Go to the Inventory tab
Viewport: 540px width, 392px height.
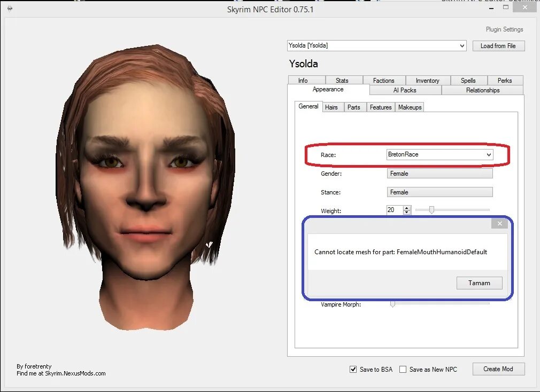pos(428,80)
